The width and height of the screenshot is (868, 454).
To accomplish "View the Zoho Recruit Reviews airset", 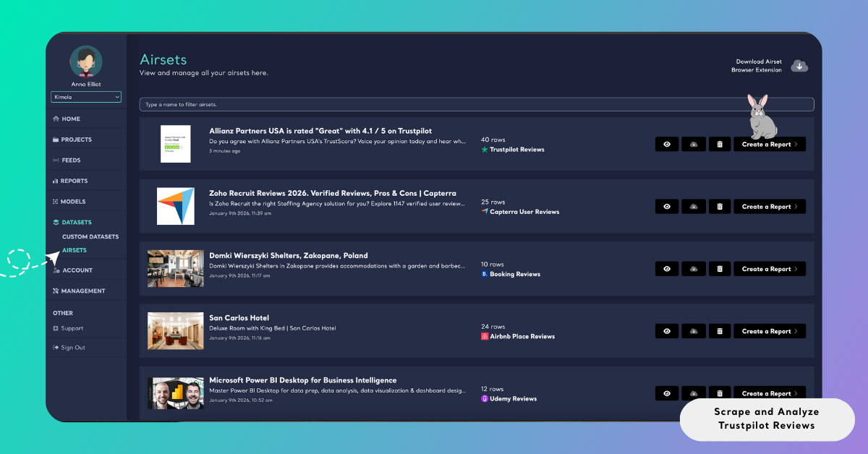I will (x=666, y=207).
